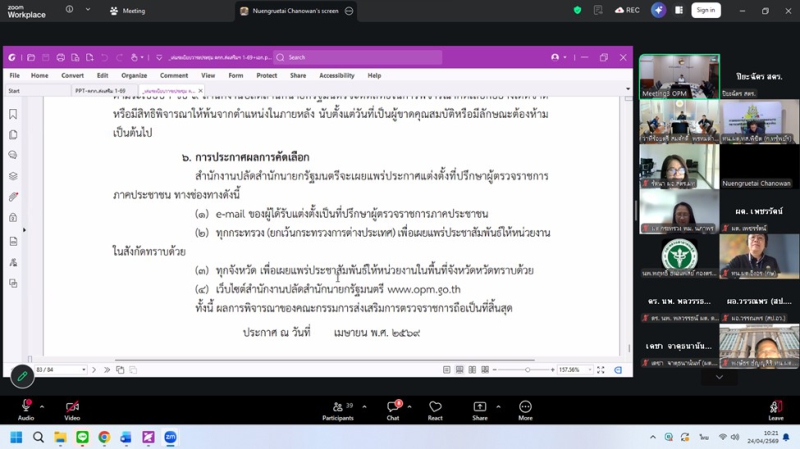Screen dimensions: 800x449
Task: Toggle the REC recording indicator
Action: tap(627, 10)
